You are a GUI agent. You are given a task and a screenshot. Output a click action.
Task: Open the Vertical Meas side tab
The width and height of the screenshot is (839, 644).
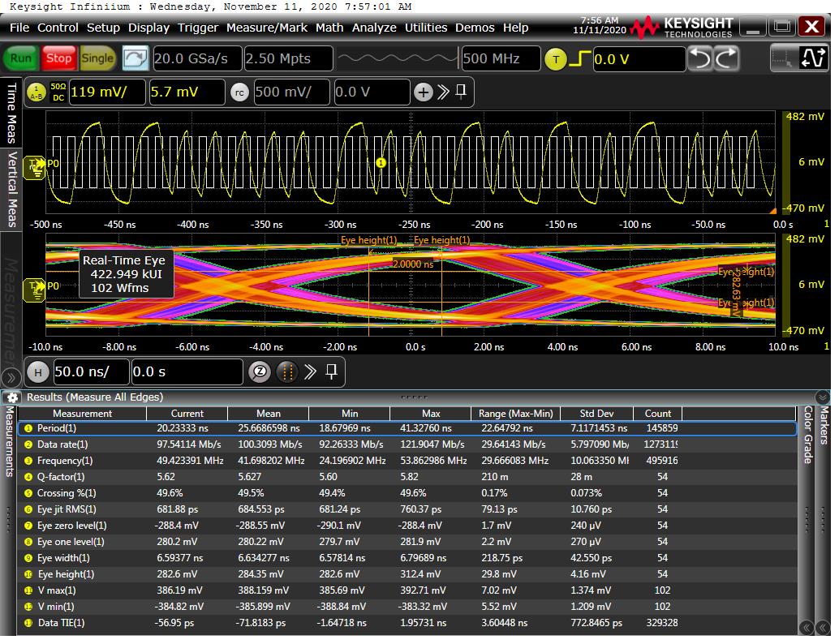click(x=11, y=189)
